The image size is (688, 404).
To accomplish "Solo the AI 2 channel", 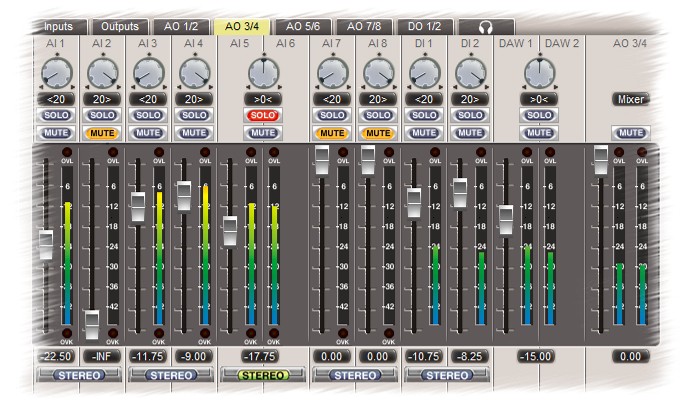I will pos(102,115).
